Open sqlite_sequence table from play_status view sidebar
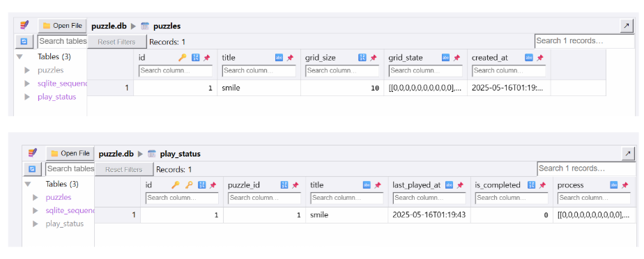Viewport: 644px width, 259px height. coord(70,210)
